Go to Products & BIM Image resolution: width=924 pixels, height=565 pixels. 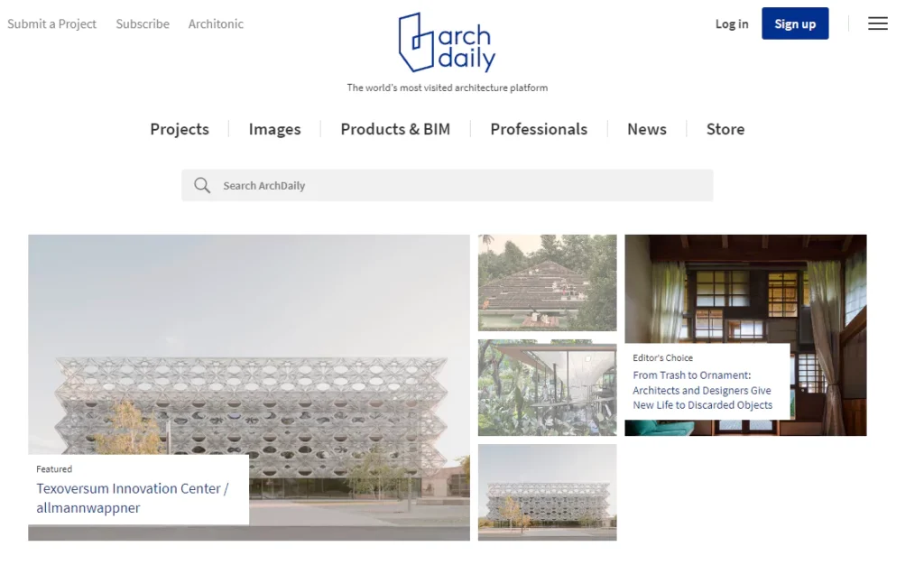395,129
